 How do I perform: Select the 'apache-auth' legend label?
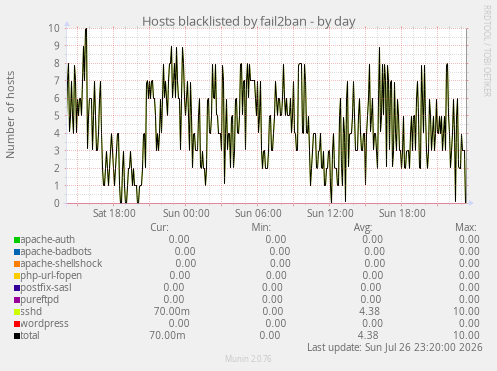coord(48,240)
